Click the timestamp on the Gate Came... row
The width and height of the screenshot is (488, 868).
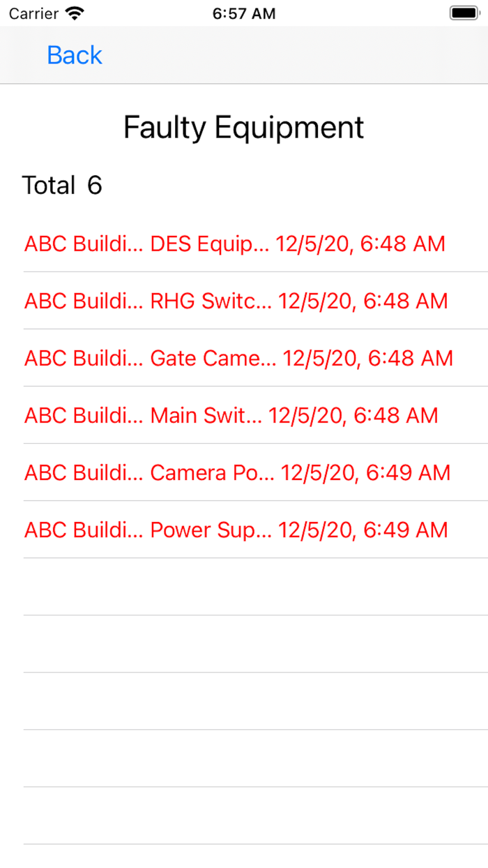tap(368, 358)
